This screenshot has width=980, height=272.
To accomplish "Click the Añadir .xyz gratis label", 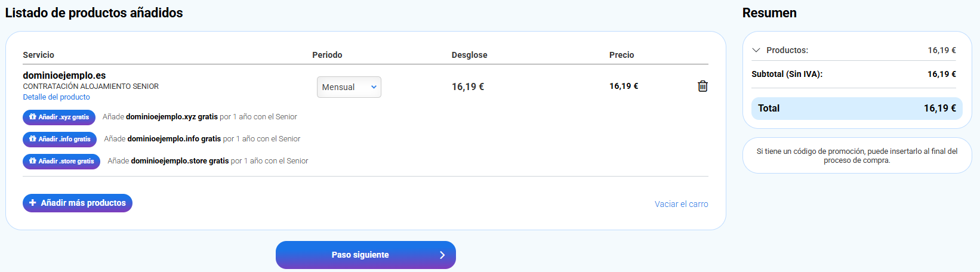I will tap(64, 118).
